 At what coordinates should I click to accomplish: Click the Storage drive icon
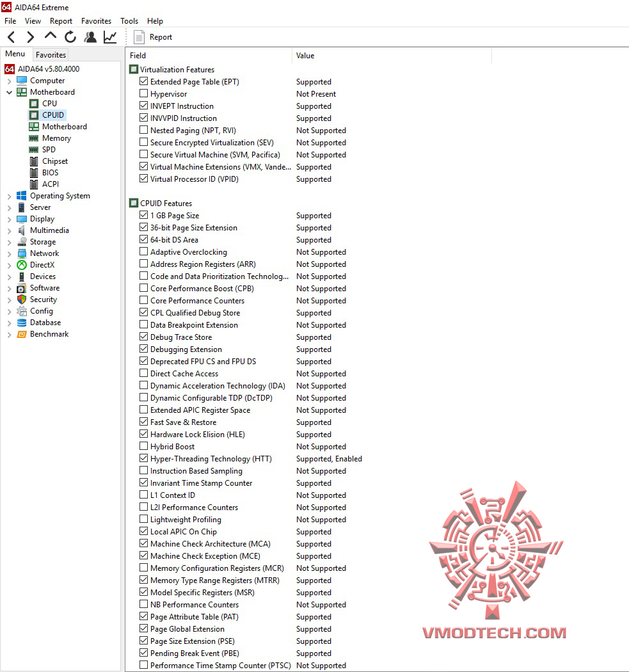22,242
